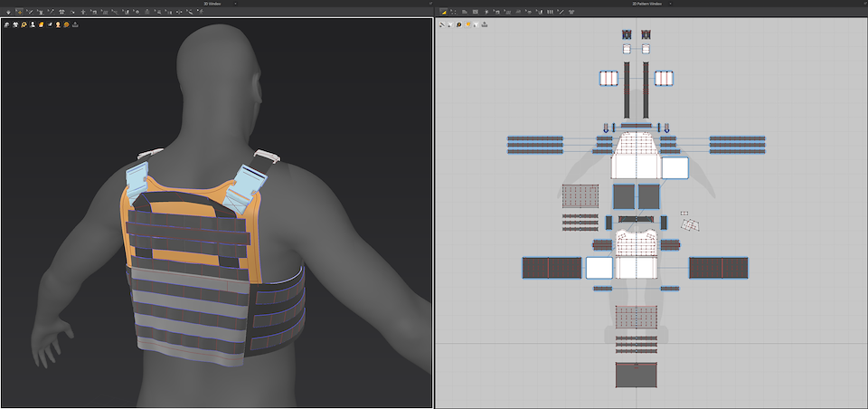Select the yellow Edit Pattern tool in 2D toolbar

tap(444, 12)
